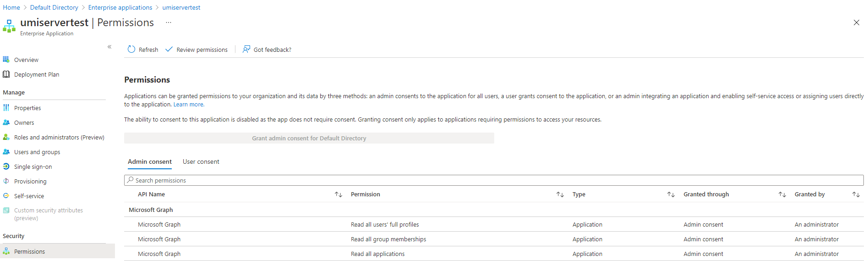Viewport: 868px width, 261px height.
Task: Click the Got feedback icon
Action: tap(246, 50)
